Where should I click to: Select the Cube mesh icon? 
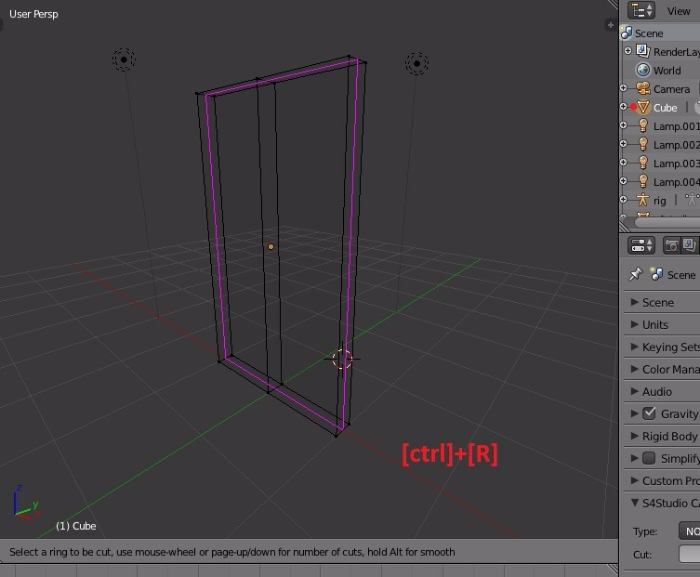pyautogui.click(x=642, y=107)
